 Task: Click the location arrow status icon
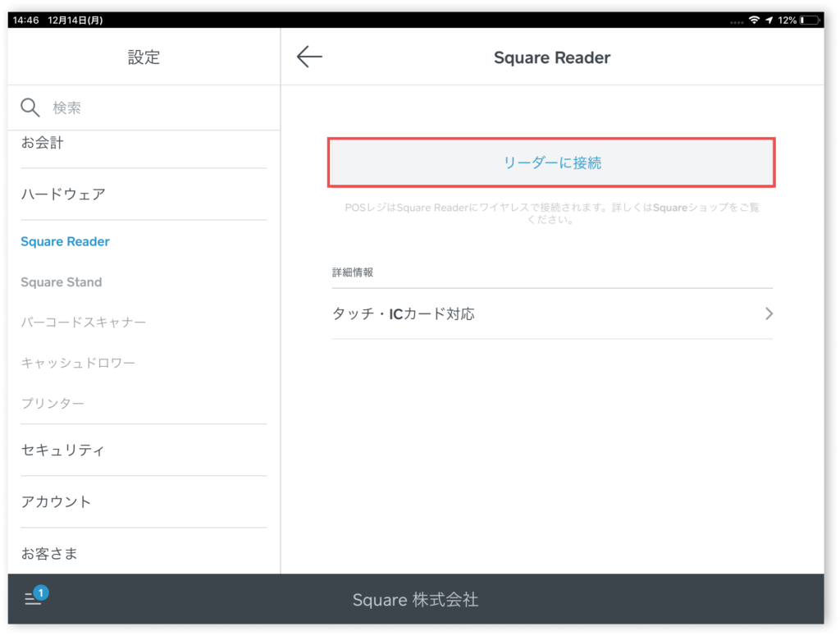(x=769, y=20)
